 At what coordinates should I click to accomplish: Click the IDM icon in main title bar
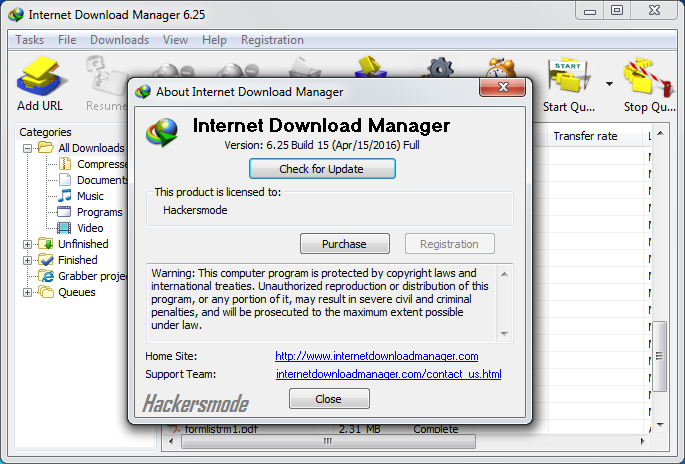click(16, 14)
